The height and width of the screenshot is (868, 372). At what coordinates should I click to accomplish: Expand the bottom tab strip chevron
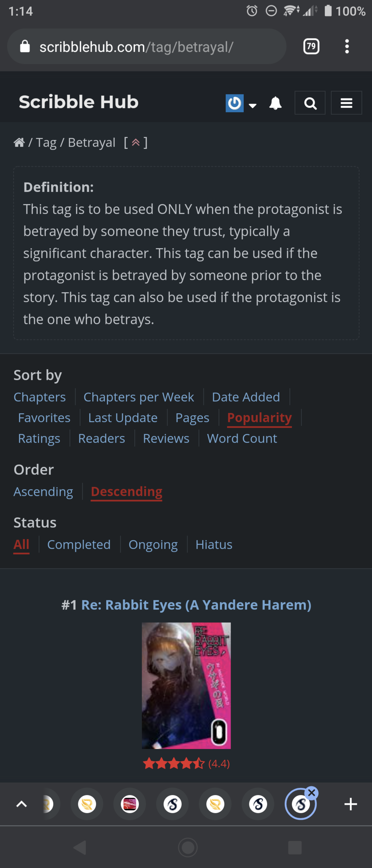pos(21,804)
